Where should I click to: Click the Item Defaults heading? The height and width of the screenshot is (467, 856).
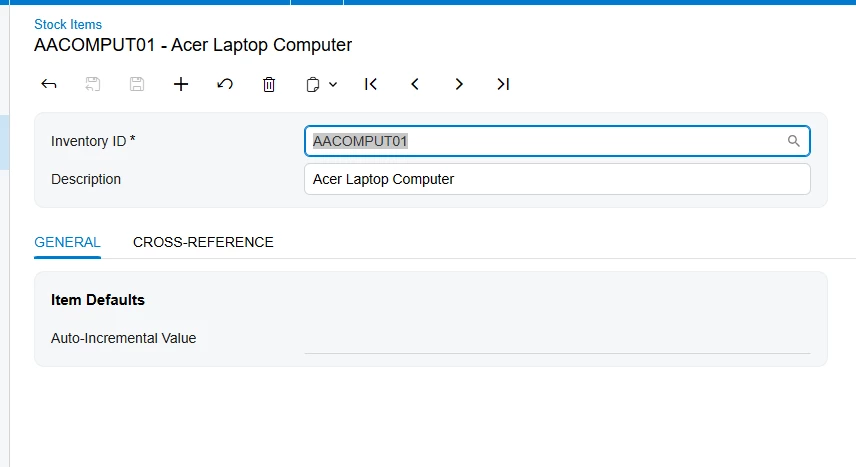98,300
